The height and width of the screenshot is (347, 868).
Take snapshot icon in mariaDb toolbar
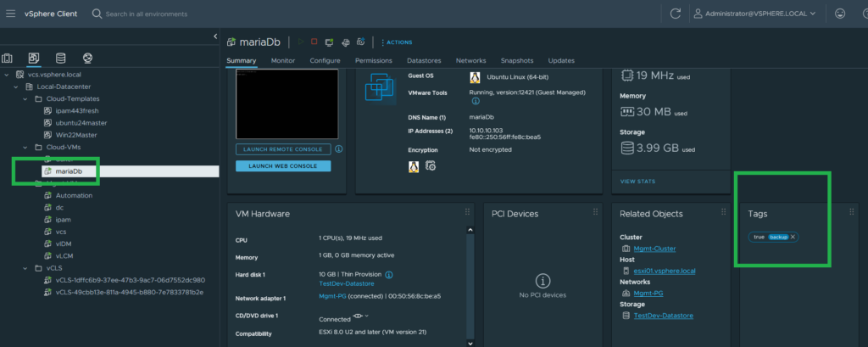pyautogui.click(x=360, y=42)
